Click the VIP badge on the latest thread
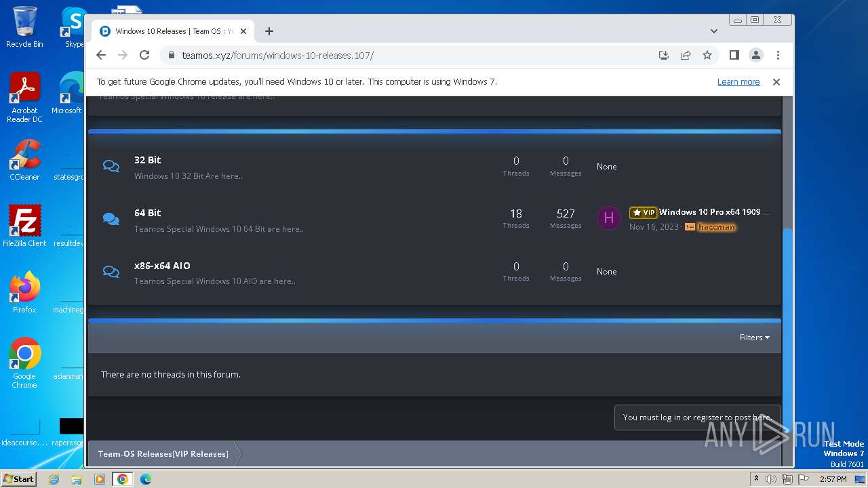The image size is (868, 488). [x=643, y=212]
